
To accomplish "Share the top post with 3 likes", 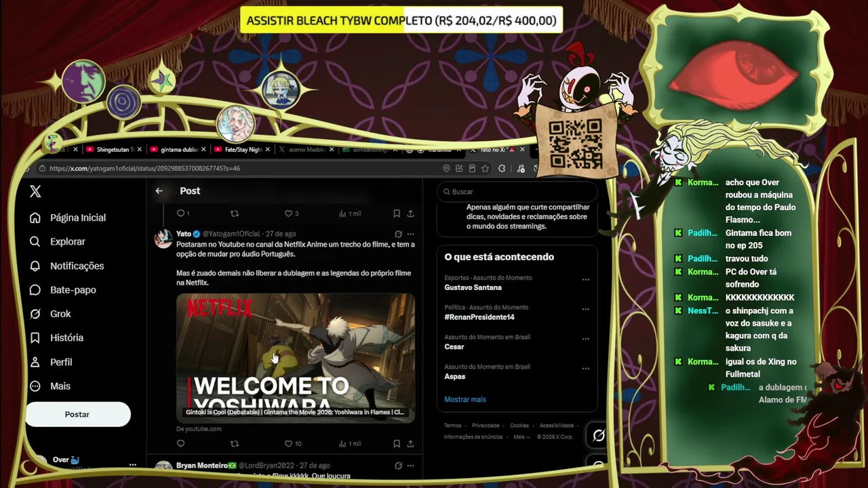I will coord(410,213).
